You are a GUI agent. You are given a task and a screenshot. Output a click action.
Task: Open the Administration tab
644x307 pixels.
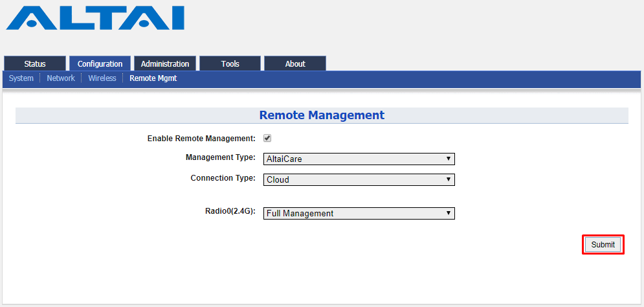165,63
